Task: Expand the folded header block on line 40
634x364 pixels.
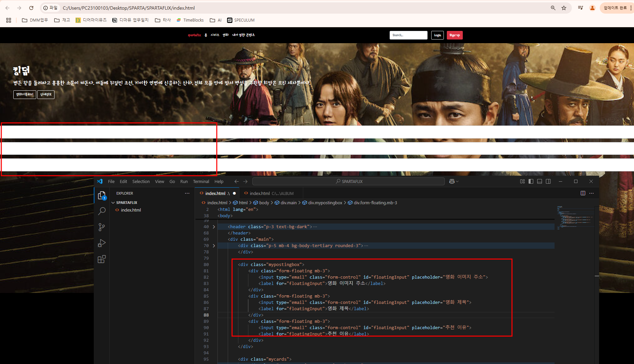Action: click(214, 227)
